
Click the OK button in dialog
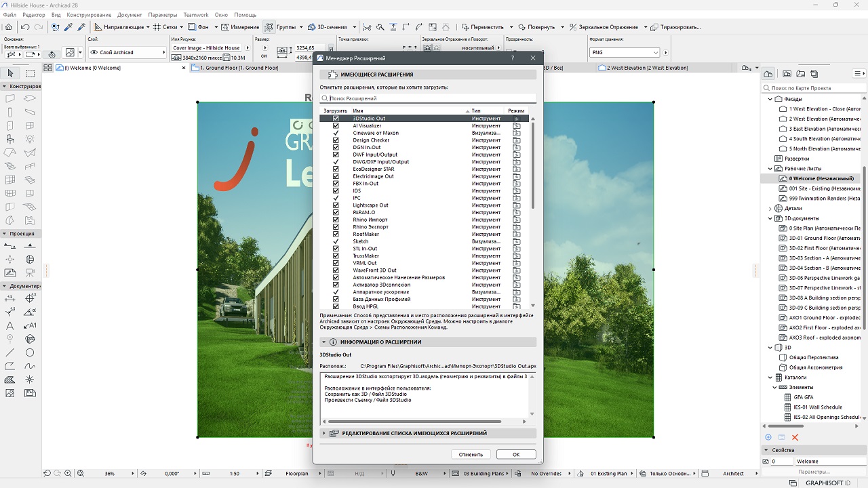515,454
